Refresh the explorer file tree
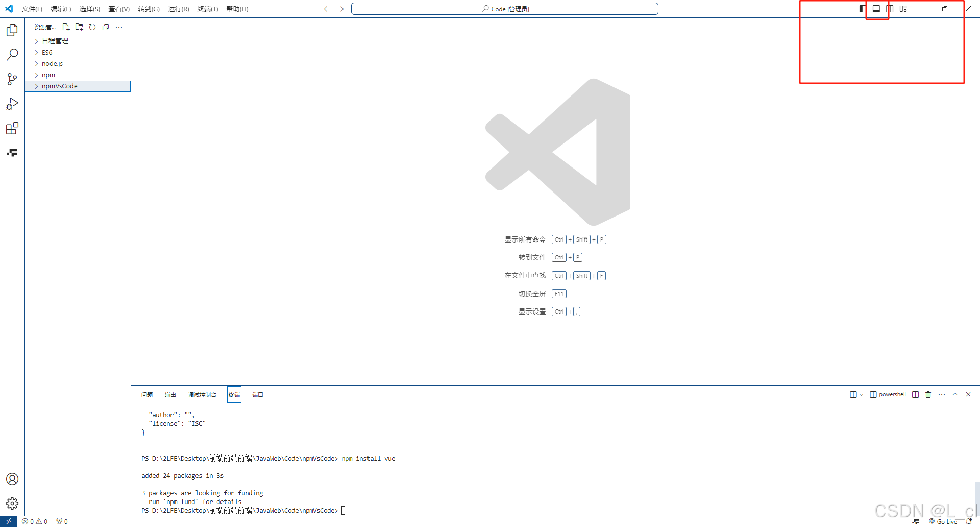 click(x=92, y=27)
